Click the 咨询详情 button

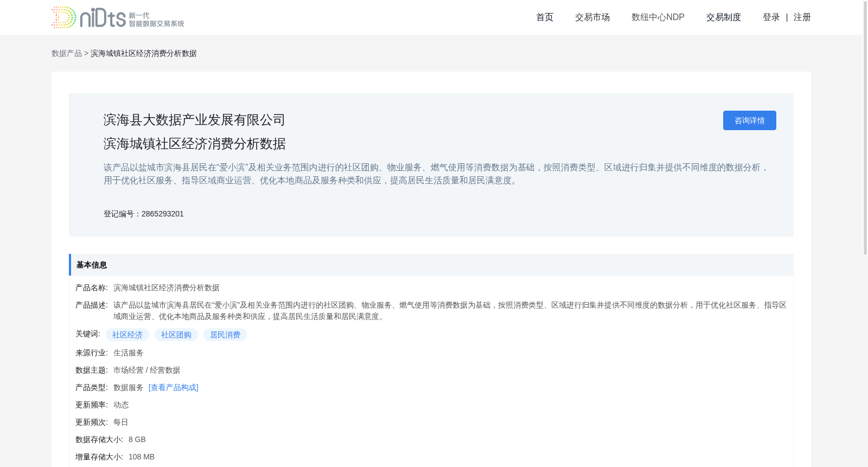[x=749, y=120]
